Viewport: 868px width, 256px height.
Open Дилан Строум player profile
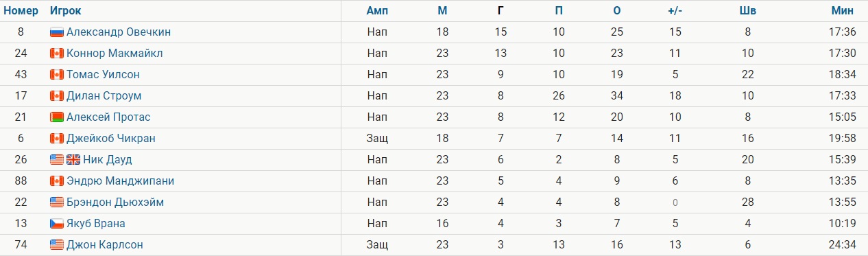(x=104, y=96)
